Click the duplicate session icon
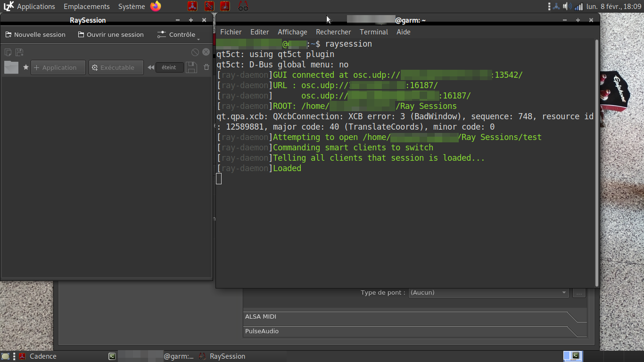This screenshot has height=362, width=644. click(8, 52)
